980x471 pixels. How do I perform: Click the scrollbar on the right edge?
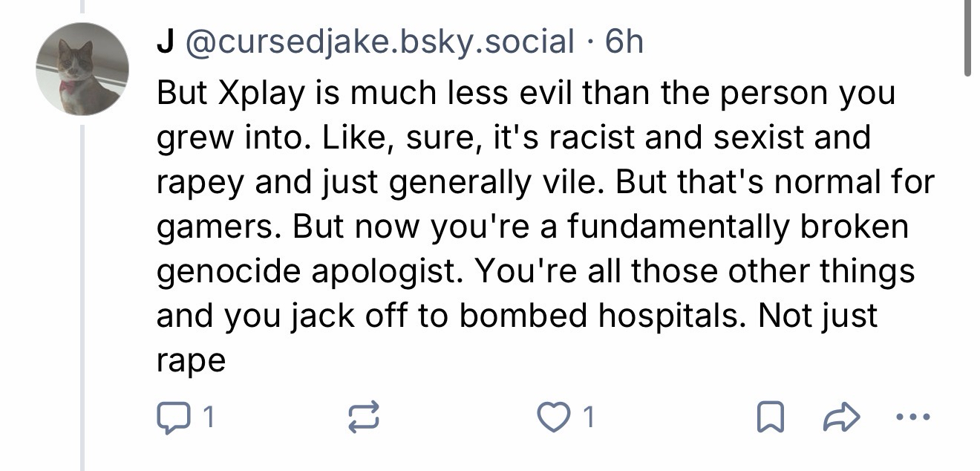pos(967,37)
